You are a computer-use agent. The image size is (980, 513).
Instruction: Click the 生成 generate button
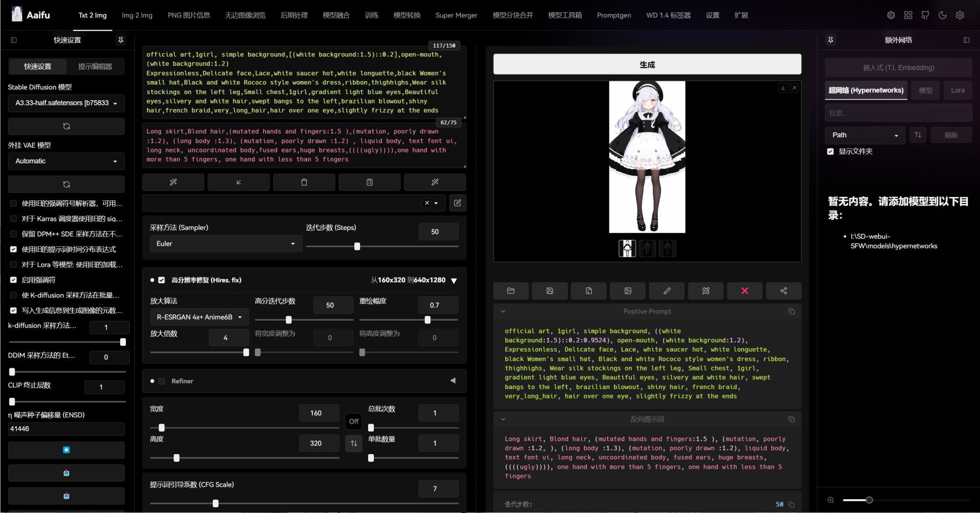click(647, 64)
